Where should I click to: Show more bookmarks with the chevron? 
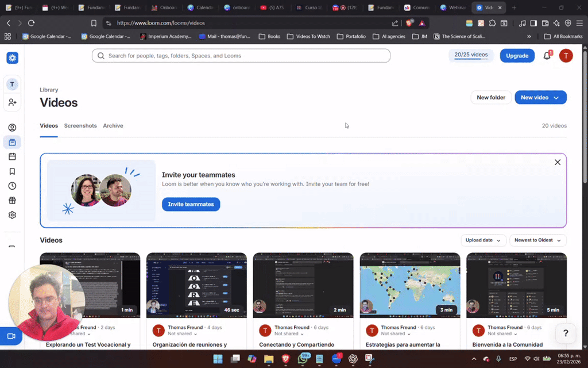click(529, 36)
